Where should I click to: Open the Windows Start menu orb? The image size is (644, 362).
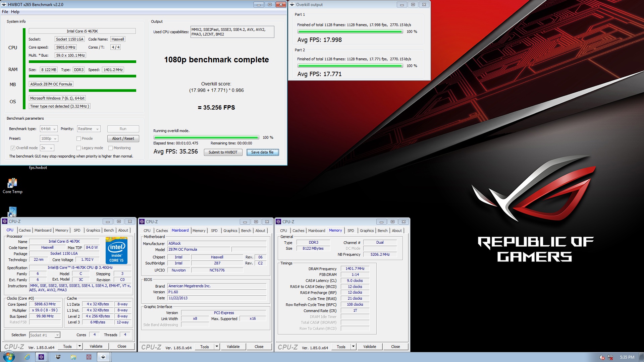coord(9,357)
